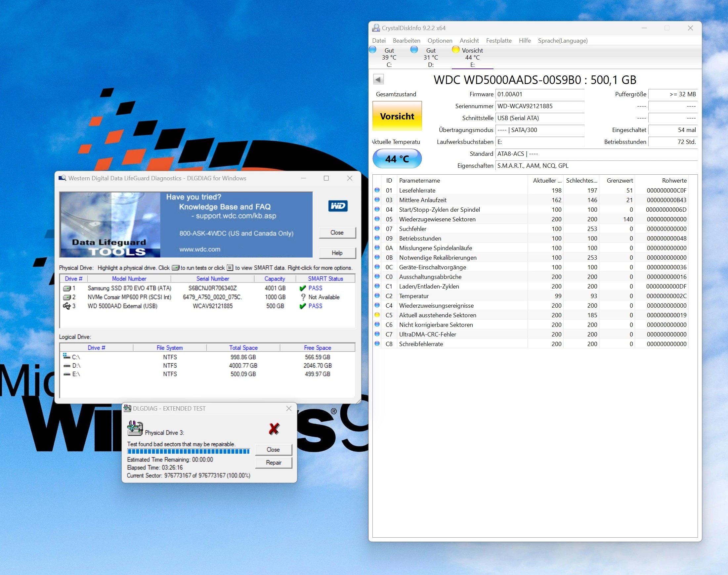Click the Firmware field 01.00A01

[540, 94]
